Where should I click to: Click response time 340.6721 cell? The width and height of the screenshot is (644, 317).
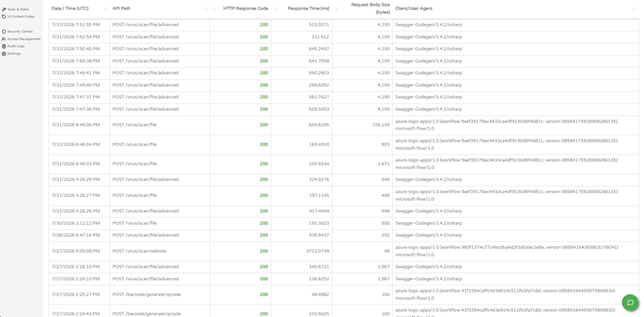[x=319, y=267]
